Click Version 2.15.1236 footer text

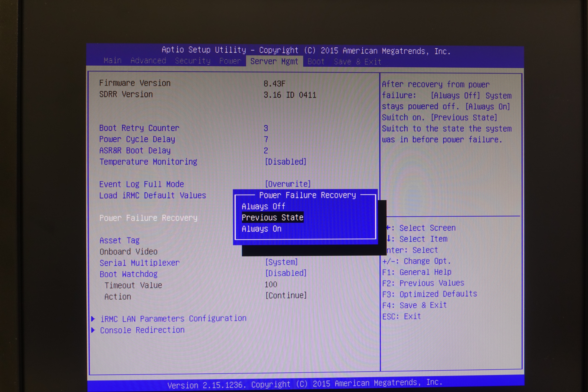pos(305,384)
